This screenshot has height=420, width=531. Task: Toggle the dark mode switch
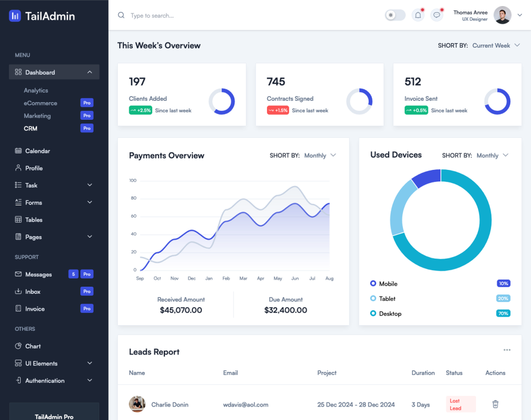394,15
